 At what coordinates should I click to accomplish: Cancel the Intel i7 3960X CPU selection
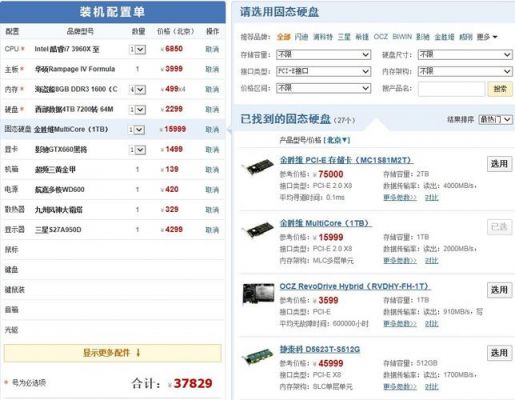(212, 49)
